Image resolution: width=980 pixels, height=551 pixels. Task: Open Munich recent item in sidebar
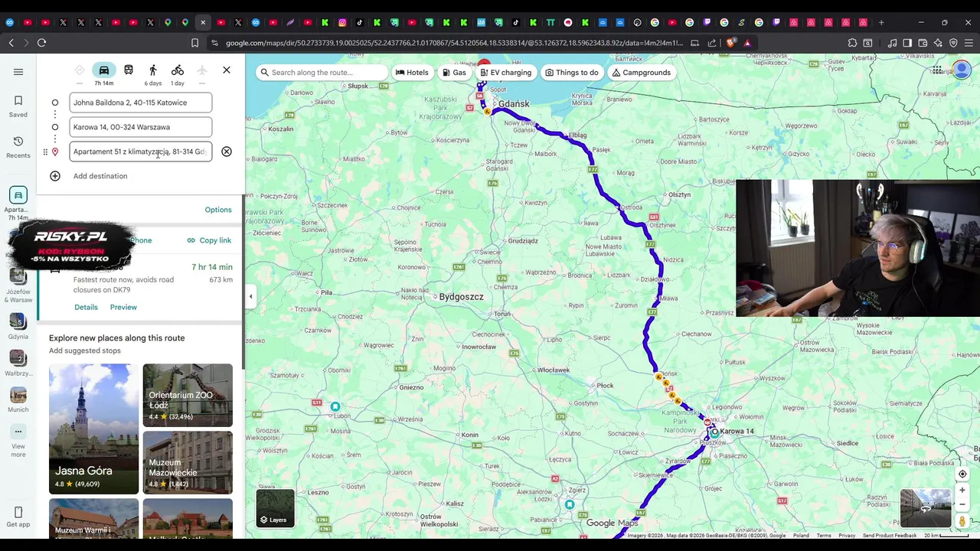pos(18,400)
